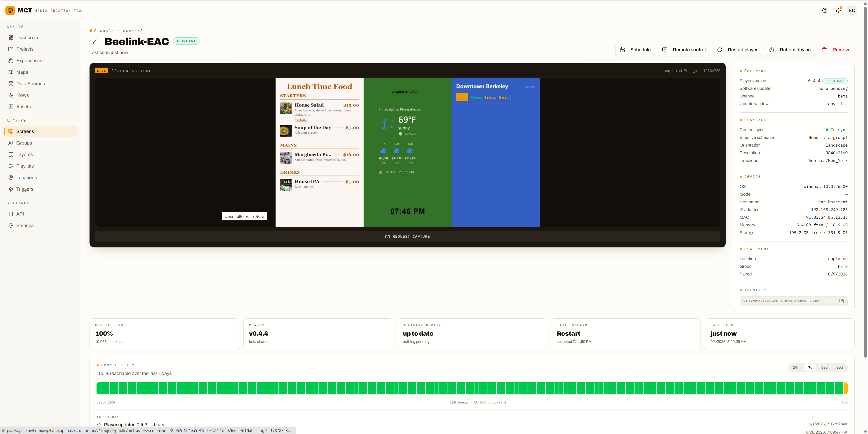Click the identity ID field
This screenshot has width=868, height=434.
coord(793,301)
